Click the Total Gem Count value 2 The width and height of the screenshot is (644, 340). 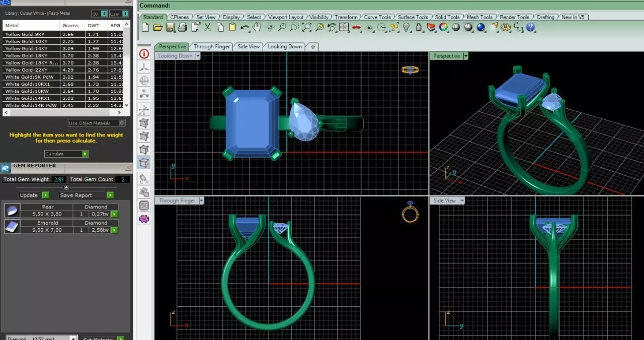pyautogui.click(x=123, y=179)
